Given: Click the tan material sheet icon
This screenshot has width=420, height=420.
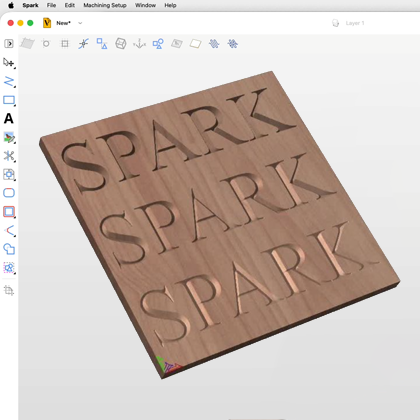Looking at the screenshot, I should pos(195,44).
